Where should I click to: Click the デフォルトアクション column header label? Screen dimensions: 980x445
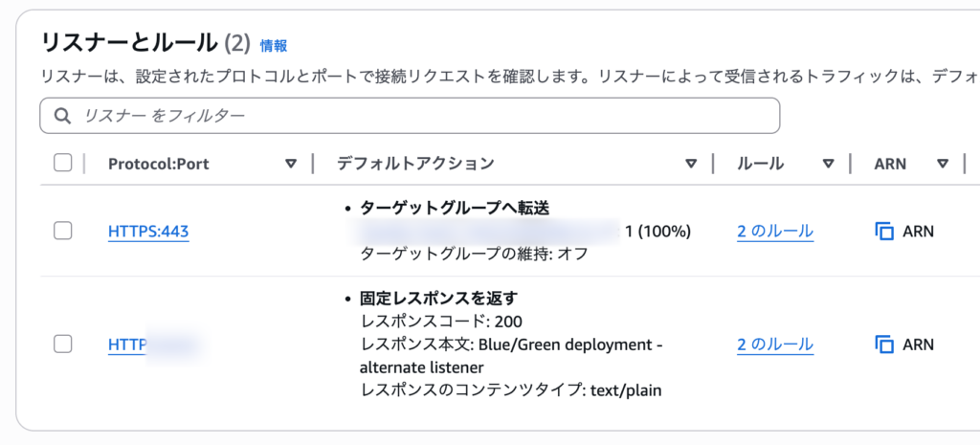tap(415, 164)
